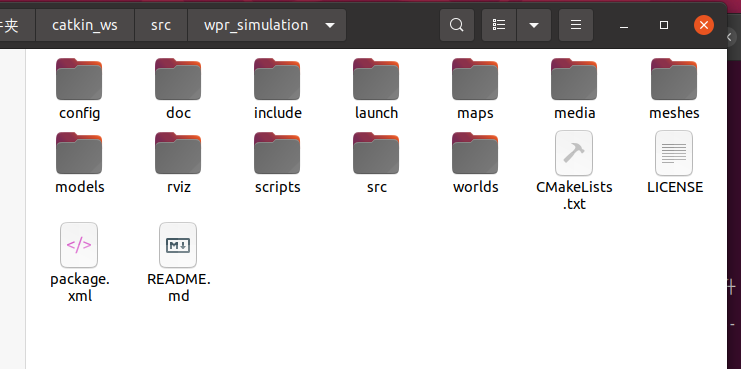Maximize the file manager window

(664, 26)
